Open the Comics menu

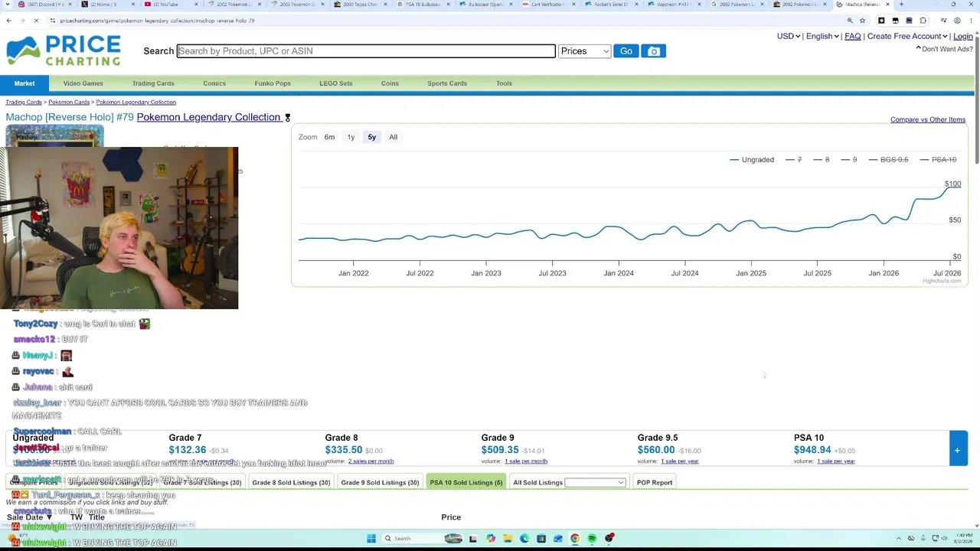pos(214,83)
